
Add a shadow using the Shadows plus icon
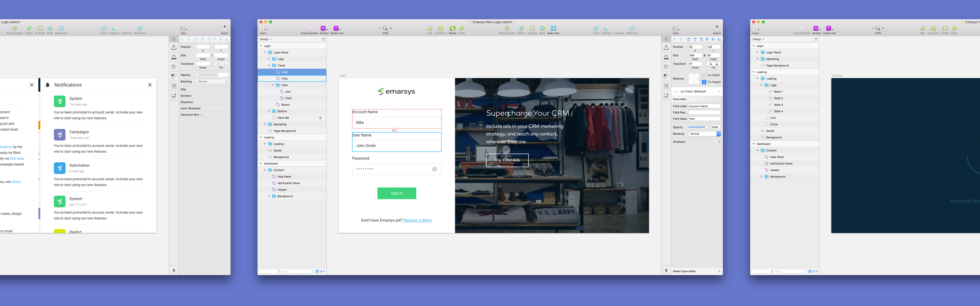[719, 142]
